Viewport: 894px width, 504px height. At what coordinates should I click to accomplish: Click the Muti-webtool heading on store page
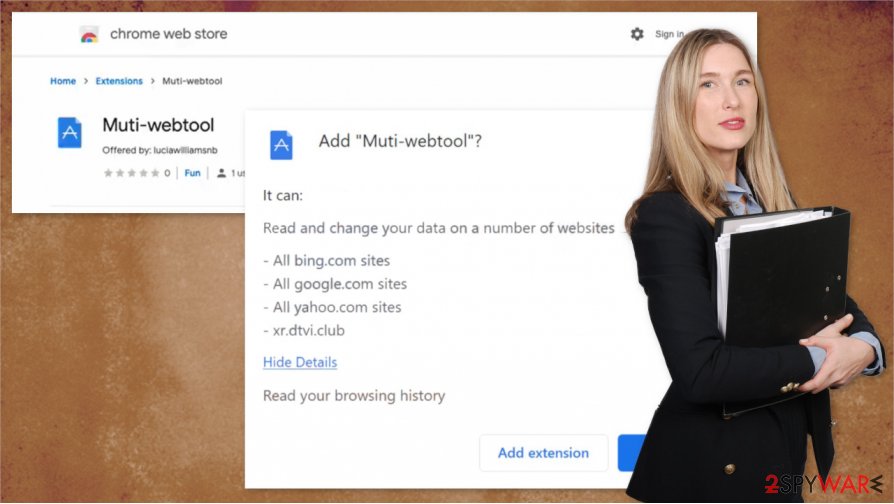[159, 125]
